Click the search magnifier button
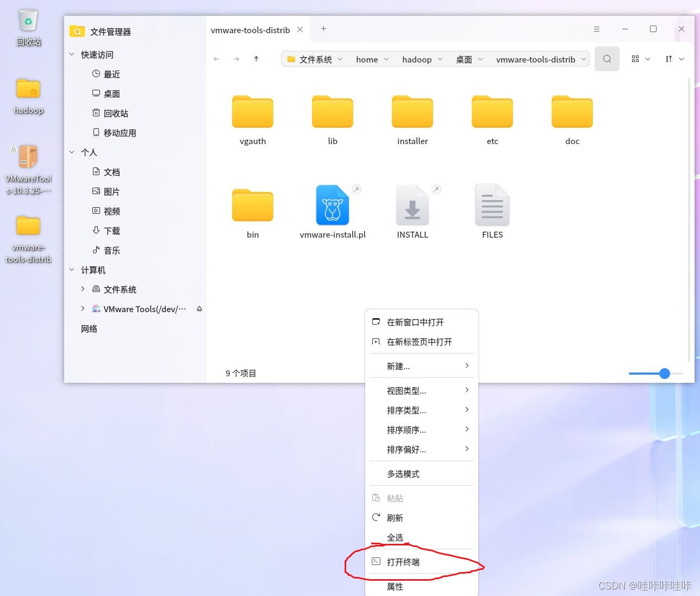Screen dimensions: 700x596 tap(607, 59)
